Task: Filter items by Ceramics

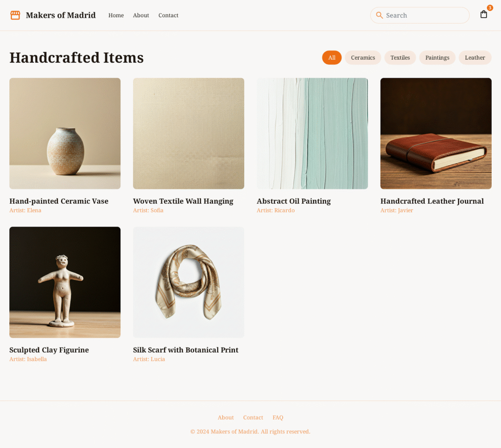Action: [363, 58]
